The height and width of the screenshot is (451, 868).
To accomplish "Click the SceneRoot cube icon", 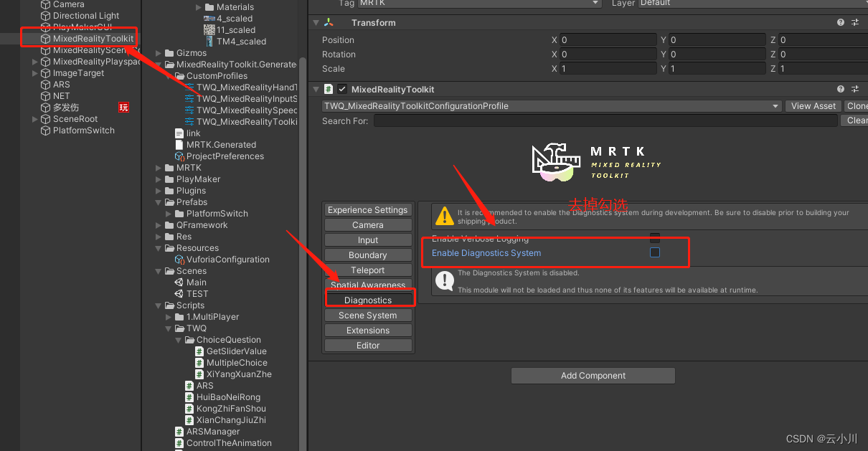I will point(45,119).
